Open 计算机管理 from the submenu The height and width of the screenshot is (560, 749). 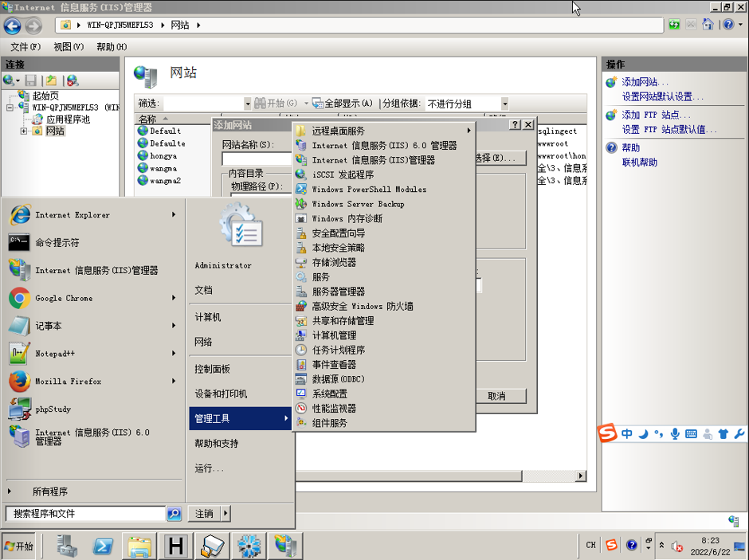click(384, 335)
